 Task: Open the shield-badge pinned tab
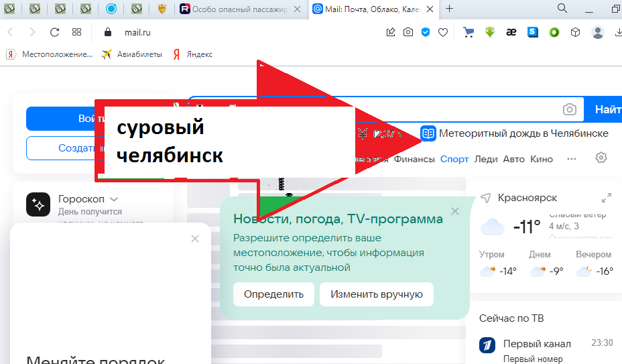pos(162,9)
